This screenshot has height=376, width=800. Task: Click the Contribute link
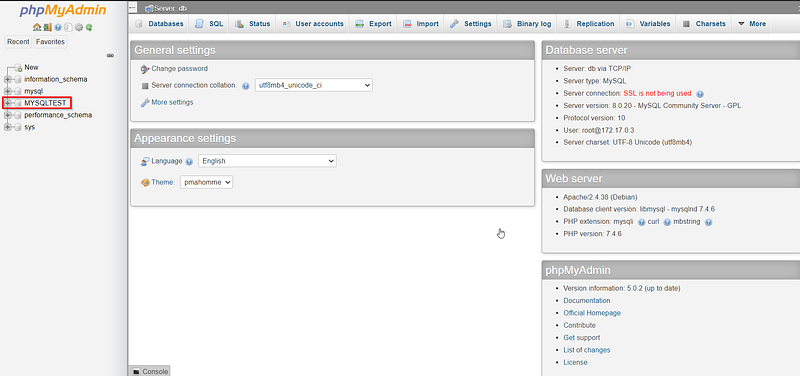point(580,325)
